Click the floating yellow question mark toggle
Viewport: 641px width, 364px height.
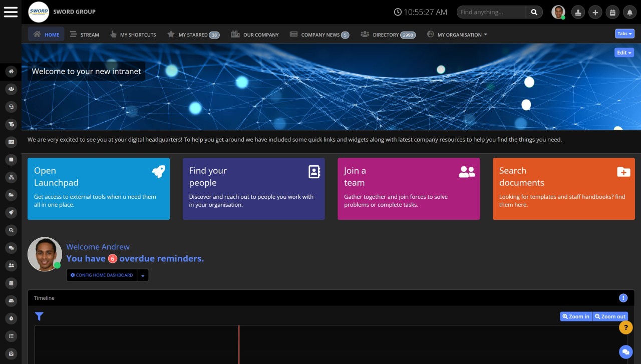625,327
